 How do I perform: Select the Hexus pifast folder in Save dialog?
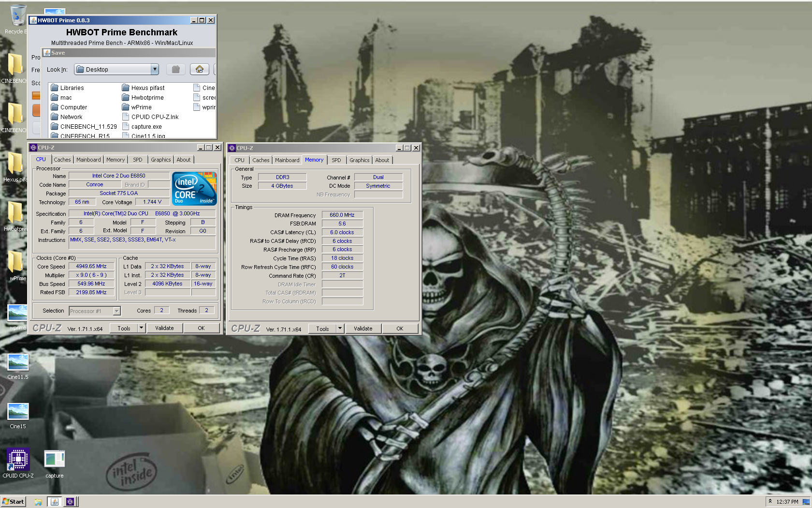click(x=144, y=88)
